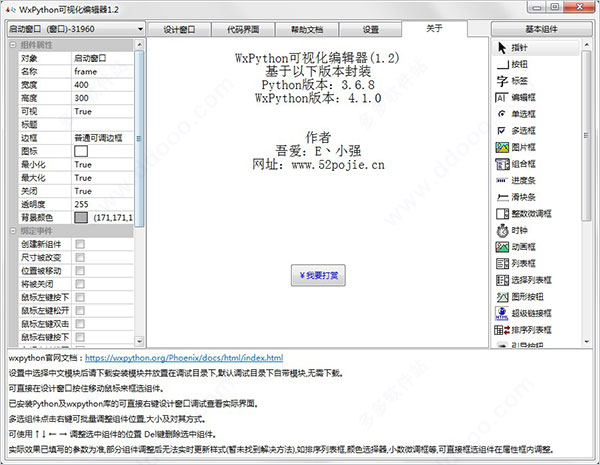The image size is (600, 465).
Task: Click the app icon in title bar
Action: tap(10, 10)
